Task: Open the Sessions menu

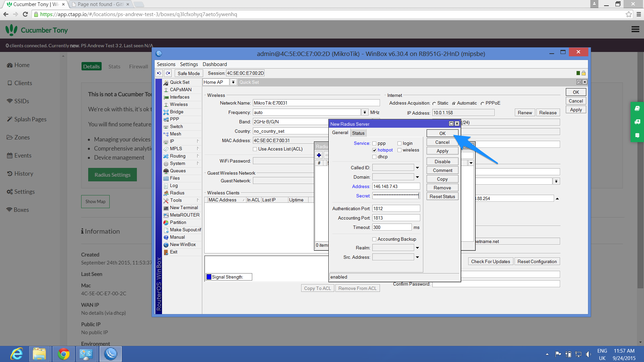Action: (166, 64)
